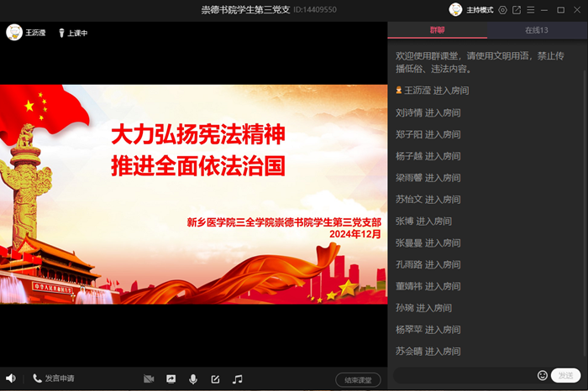Expand the hamburger menu in title bar
The image size is (588, 391).
pos(531,10)
